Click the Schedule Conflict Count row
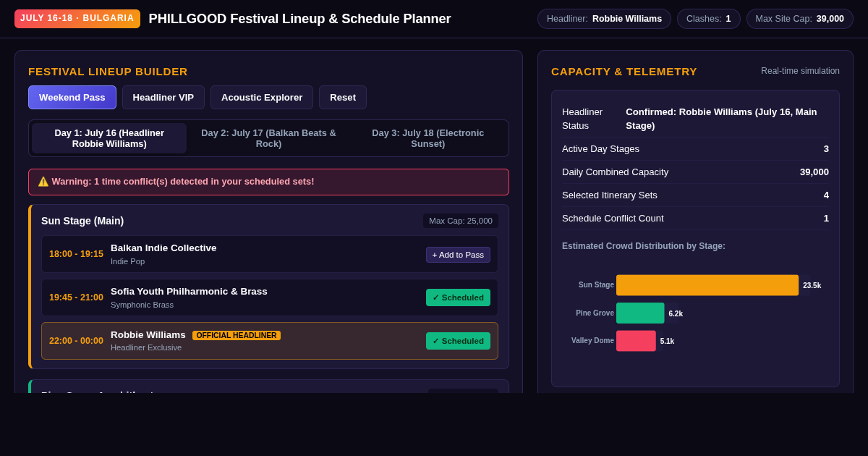Image resolution: width=868 pixels, height=456 pixels. pyautogui.click(x=695, y=219)
